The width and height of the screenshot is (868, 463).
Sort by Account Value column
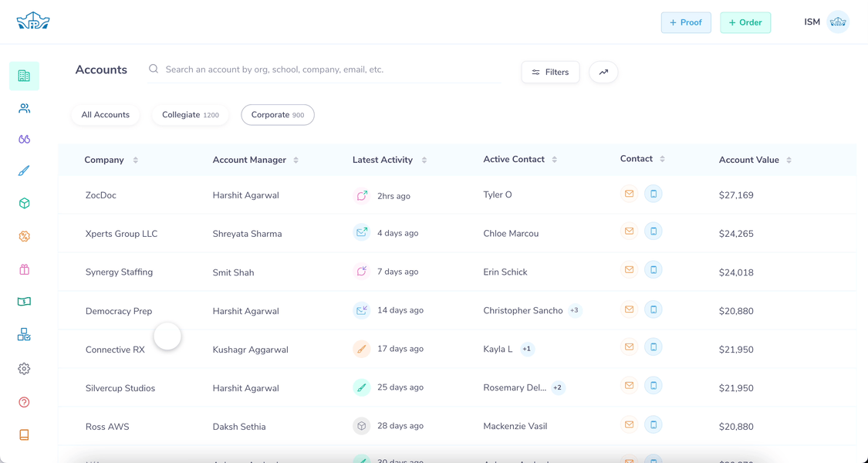point(789,160)
